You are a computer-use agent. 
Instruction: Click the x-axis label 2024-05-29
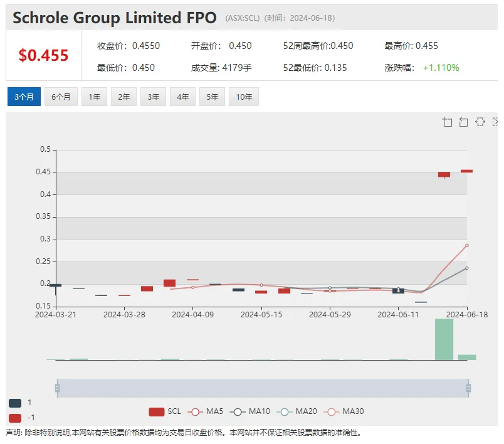point(330,314)
